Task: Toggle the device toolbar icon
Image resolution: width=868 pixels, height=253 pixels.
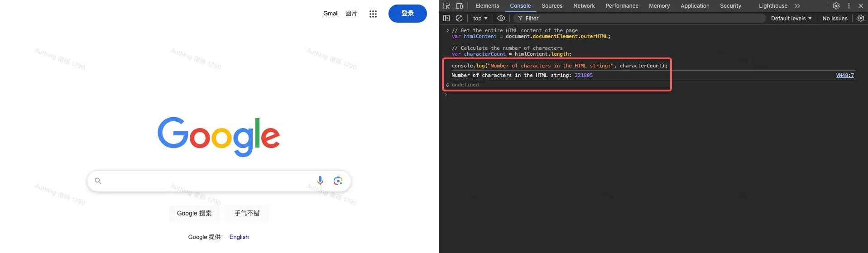Action: tap(459, 6)
